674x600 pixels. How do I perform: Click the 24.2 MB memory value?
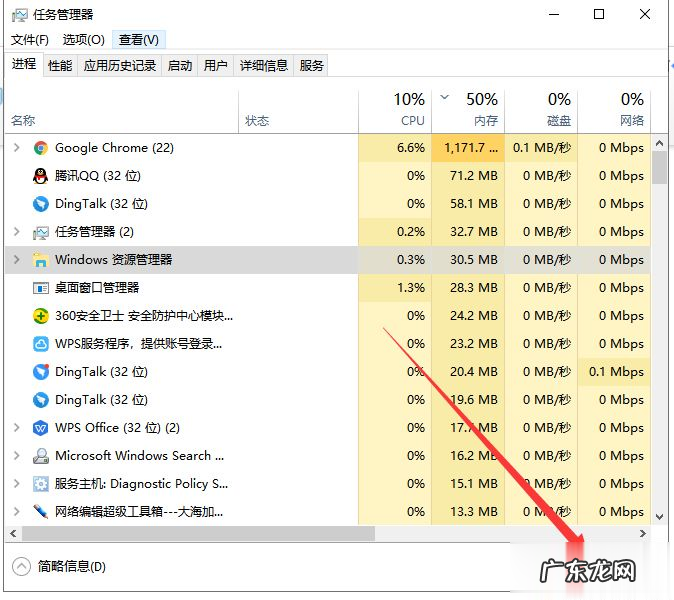point(474,316)
